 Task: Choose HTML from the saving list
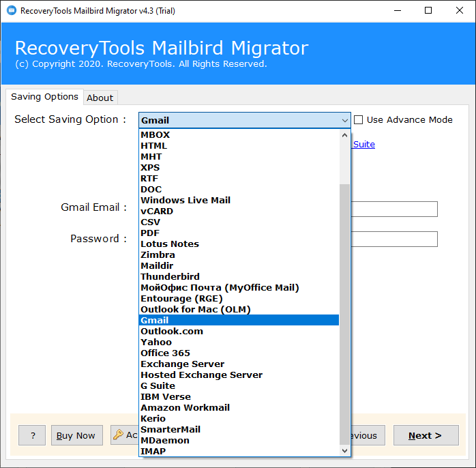(x=239, y=146)
